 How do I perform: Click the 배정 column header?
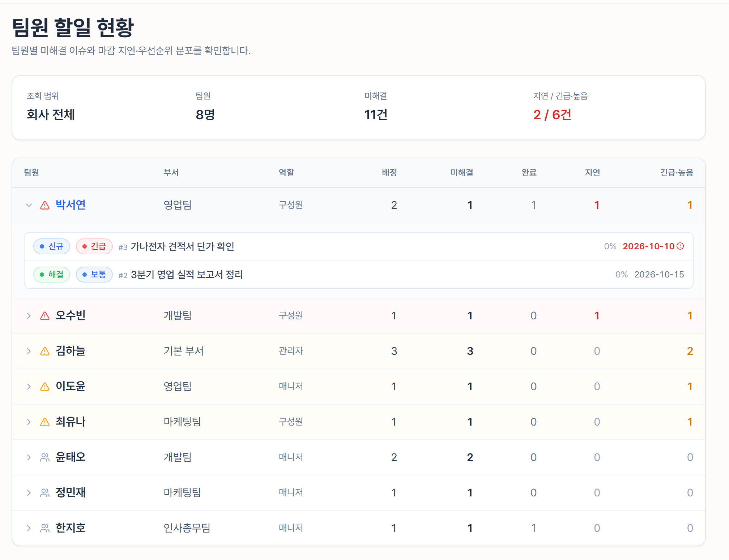pyautogui.click(x=389, y=173)
